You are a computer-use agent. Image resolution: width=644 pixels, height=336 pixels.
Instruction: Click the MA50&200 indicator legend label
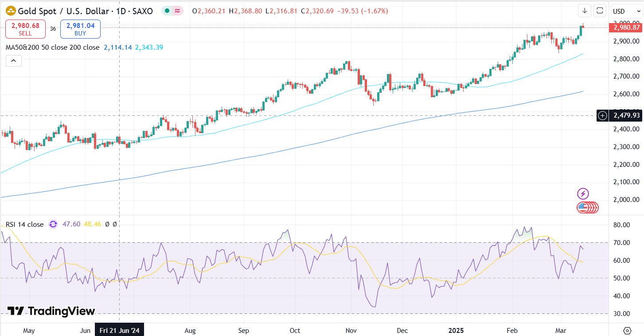(52, 47)
